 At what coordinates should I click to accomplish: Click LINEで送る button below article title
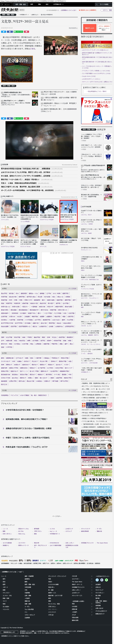point(18,32)
